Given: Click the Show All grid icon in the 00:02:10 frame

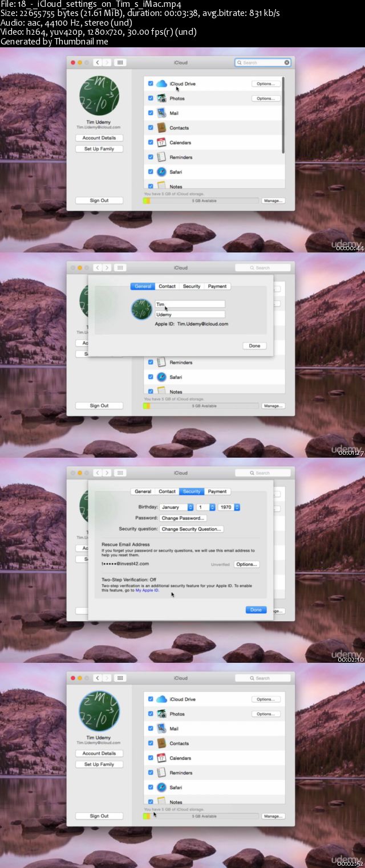Looking at the screenshot, I should tap(120, 473).
